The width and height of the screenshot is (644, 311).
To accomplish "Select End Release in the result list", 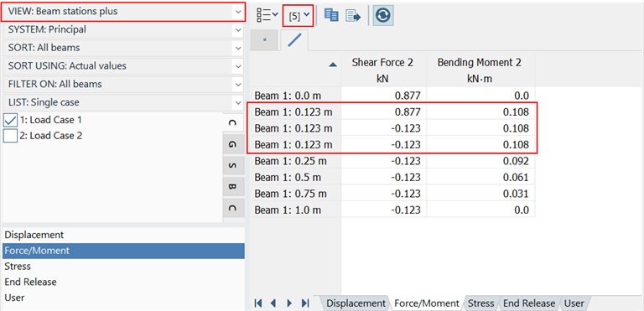I will click(123, 282).
